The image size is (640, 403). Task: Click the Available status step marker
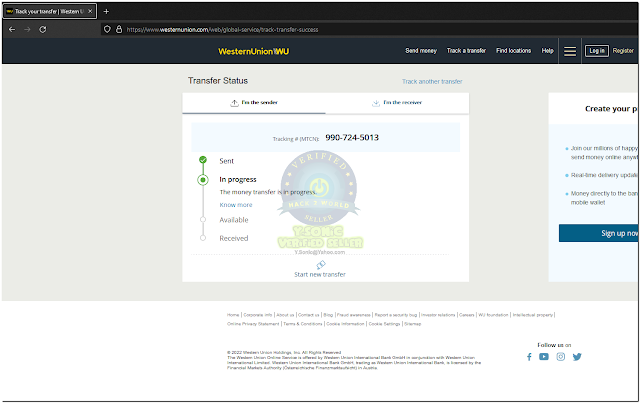pos(203,220)
